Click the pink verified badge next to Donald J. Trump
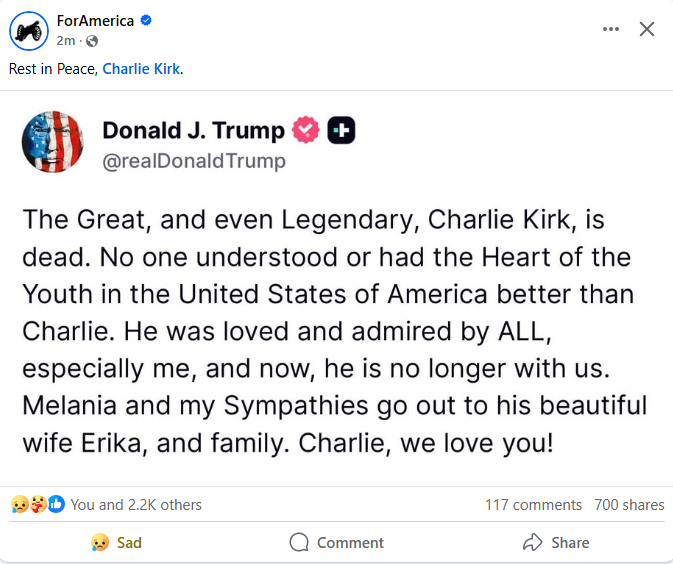This screenshot has height=564, width=673. [x=306, y=130]
